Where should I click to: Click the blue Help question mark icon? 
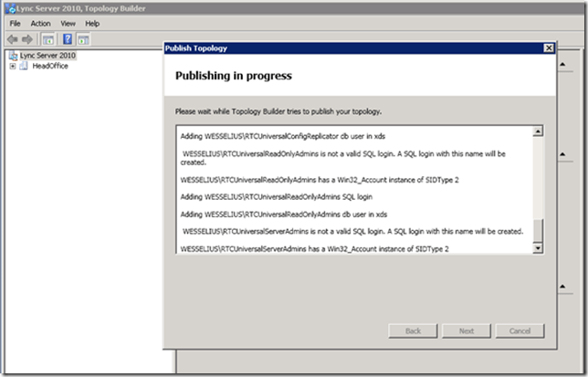coord(67,39)
